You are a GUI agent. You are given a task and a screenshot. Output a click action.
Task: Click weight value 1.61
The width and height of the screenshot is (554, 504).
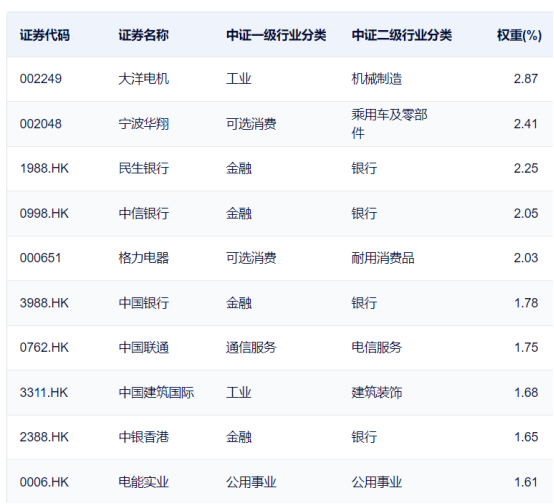pos(526,482)
